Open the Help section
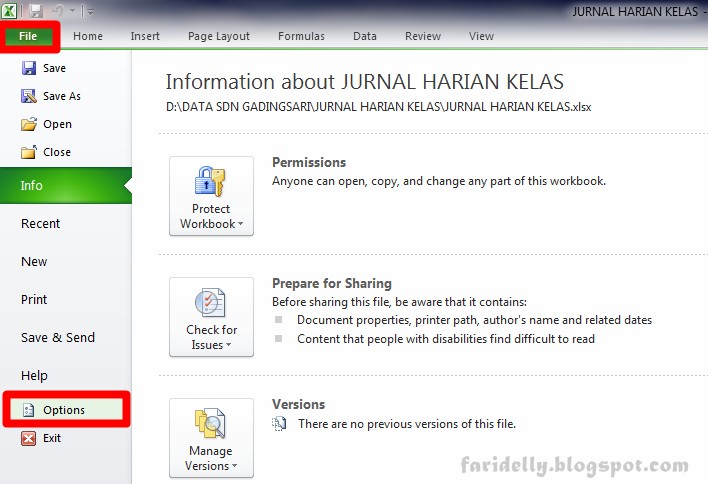 (x=34, y=376)
